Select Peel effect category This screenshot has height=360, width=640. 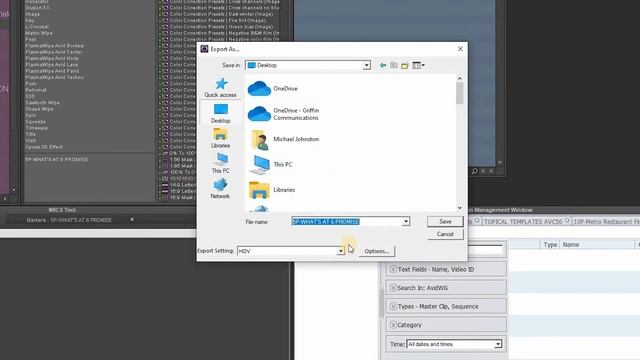31,40
